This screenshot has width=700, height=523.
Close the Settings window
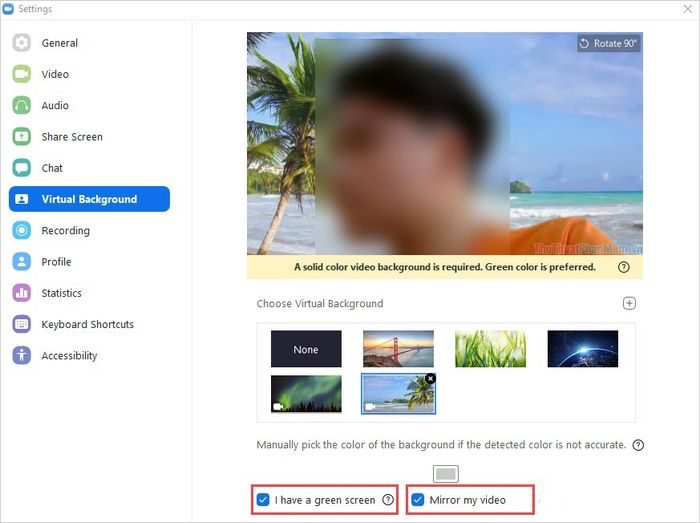point(688,9)
